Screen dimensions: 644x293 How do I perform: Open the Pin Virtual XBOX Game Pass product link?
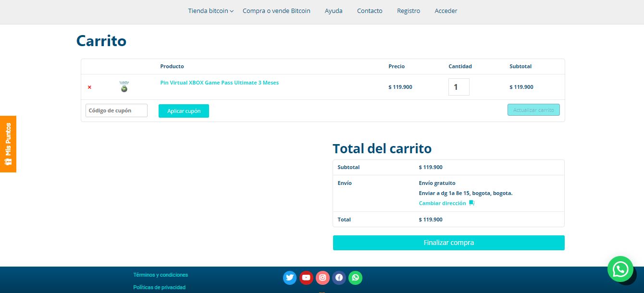(x=220, y=83)
